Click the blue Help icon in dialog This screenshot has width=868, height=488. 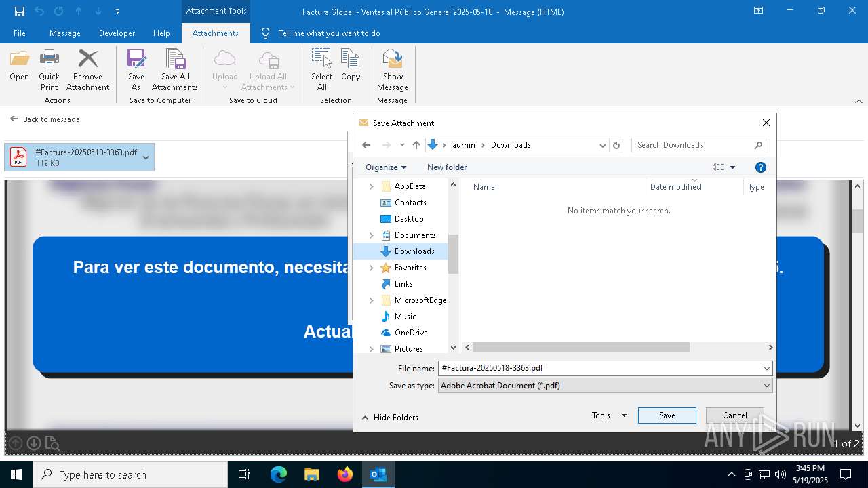[x=761, y=167]
